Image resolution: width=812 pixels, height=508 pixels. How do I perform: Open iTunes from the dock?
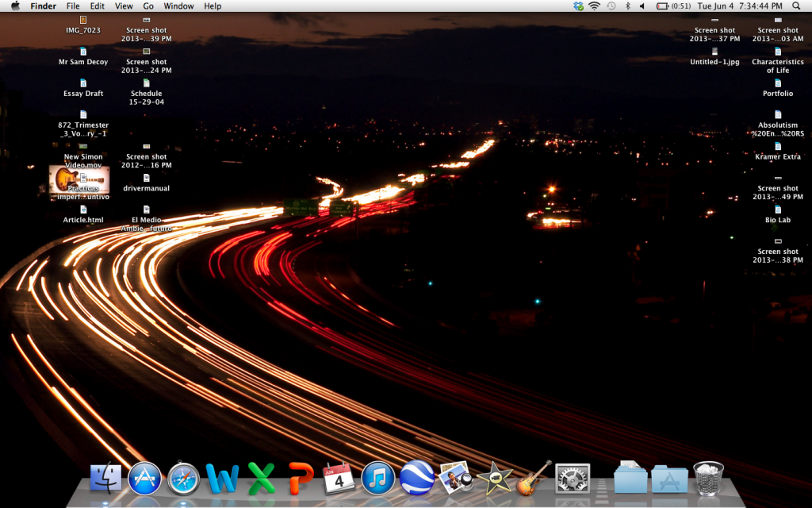coord(378,479)
